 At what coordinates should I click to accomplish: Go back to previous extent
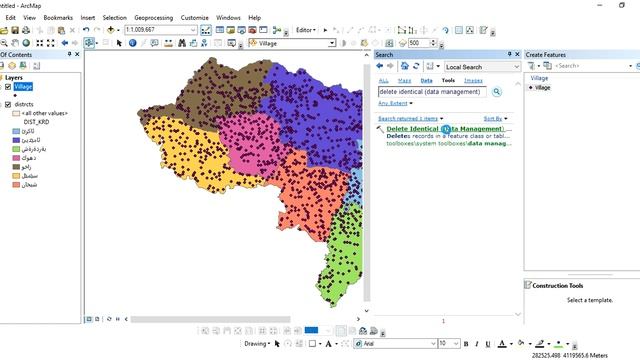click(64, 43)
